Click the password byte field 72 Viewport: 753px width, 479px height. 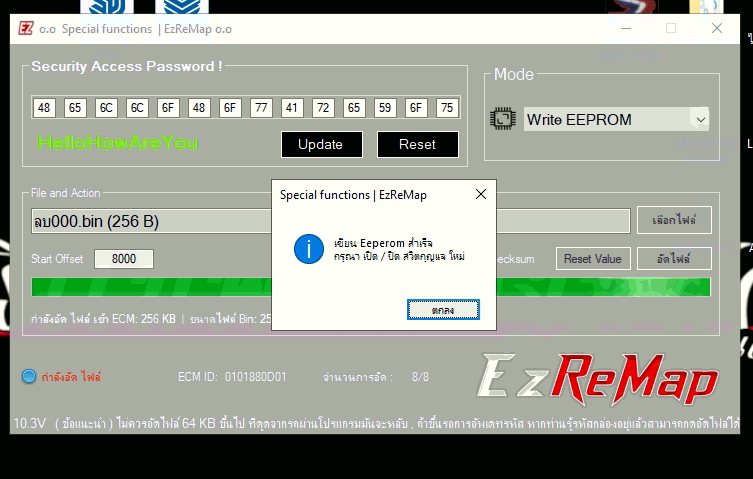(323, 108)
